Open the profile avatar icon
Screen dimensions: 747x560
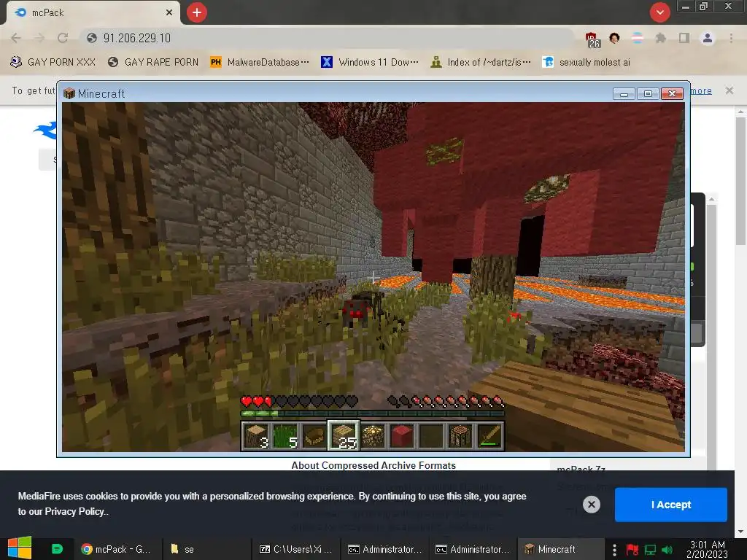coord(708,38)
